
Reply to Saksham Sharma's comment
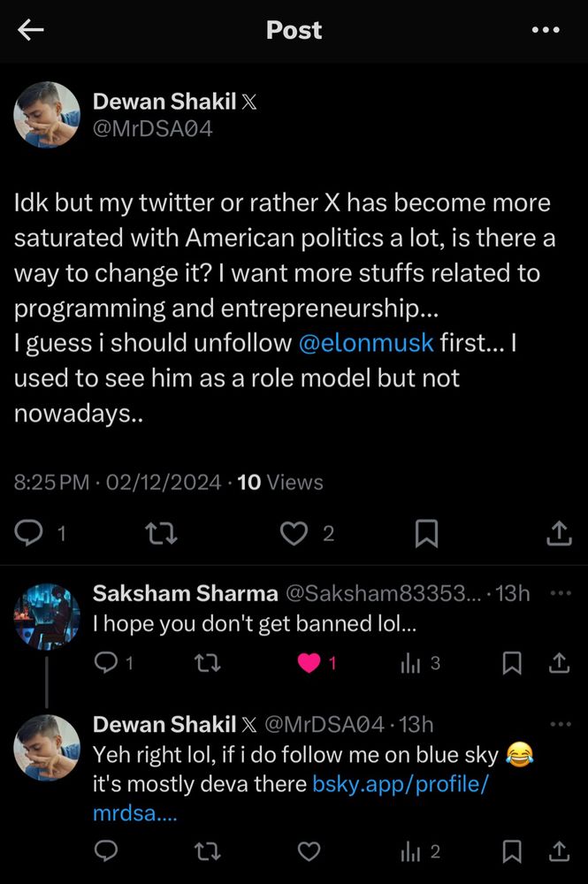106,663
